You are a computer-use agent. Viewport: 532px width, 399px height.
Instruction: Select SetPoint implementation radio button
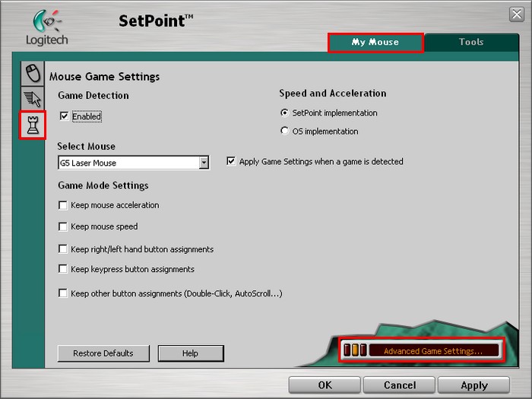pyautogui.click(x=285, y=112)
